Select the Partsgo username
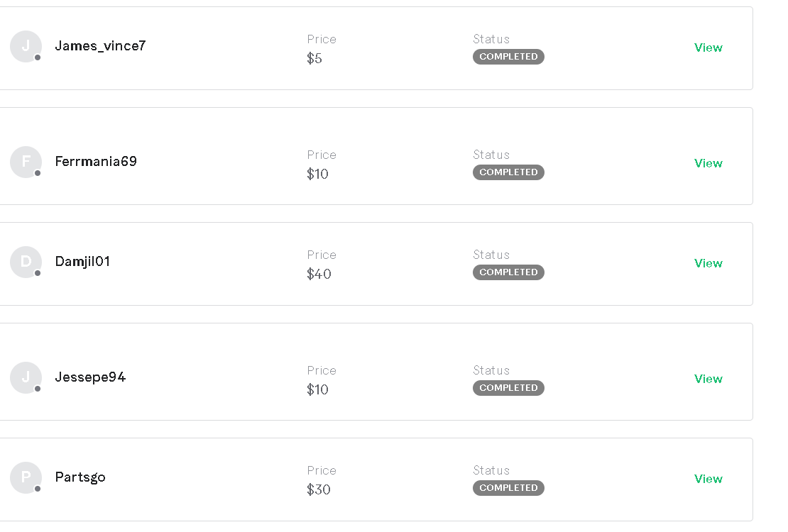Viewport: 788px width, 532px height. tap(80, 477)
